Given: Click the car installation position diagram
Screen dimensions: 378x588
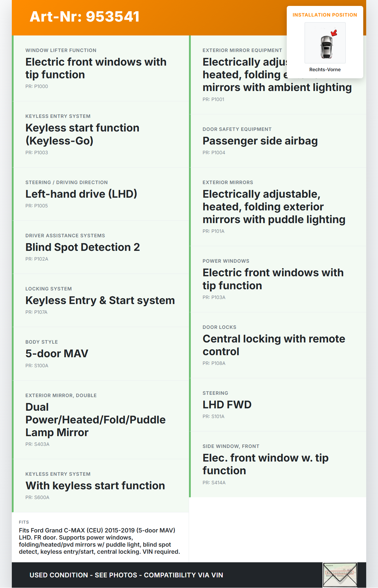Looking at the screenshot, I should [x=325, y=43].
